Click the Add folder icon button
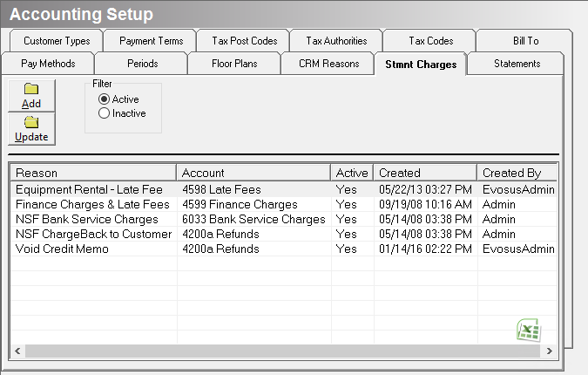 31,96
